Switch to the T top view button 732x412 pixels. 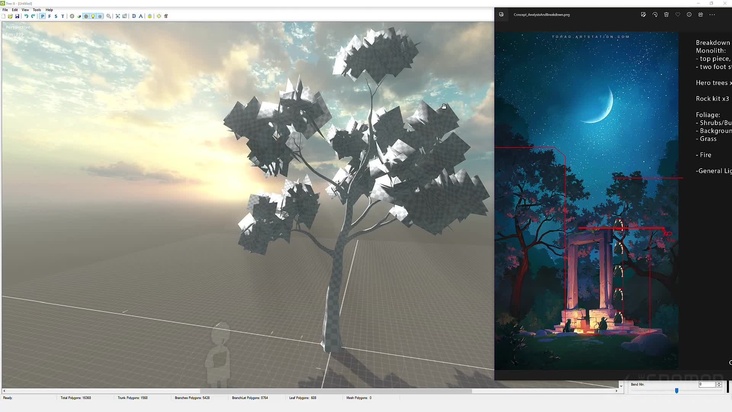[63, 16]
